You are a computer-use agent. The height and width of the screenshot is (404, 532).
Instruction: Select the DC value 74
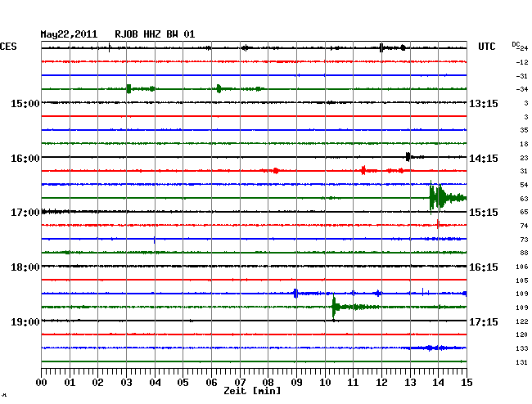point(524,226)
